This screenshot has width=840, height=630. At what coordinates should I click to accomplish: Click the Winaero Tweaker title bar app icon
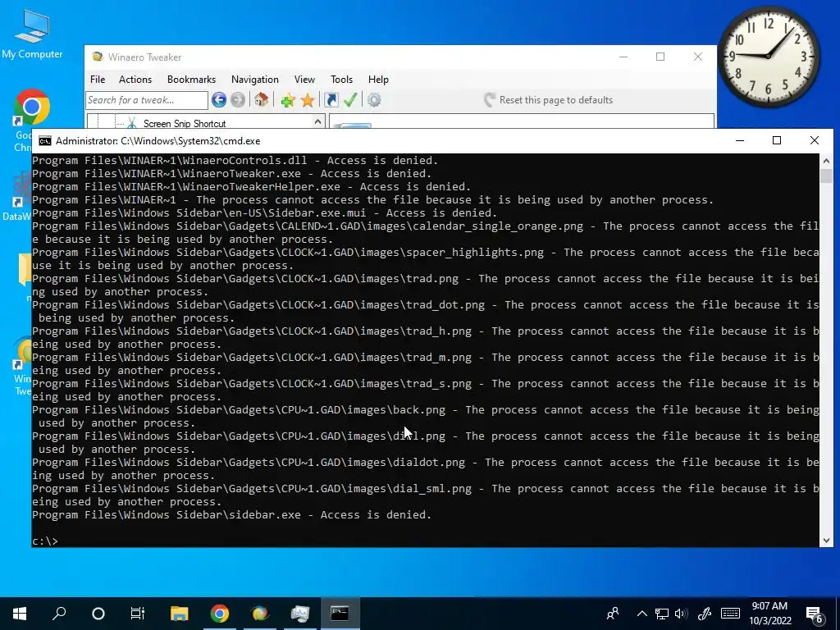click(x=98, y=57)
